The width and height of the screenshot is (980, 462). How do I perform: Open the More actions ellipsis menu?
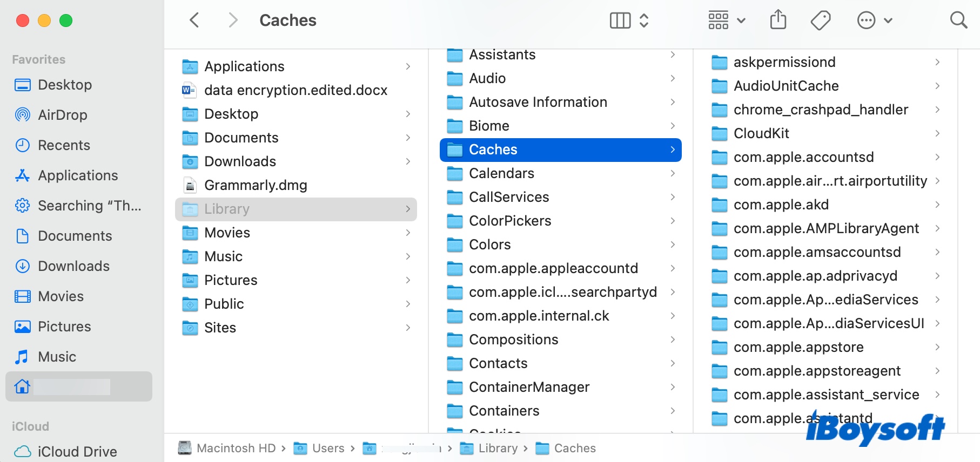pos(874,21)
